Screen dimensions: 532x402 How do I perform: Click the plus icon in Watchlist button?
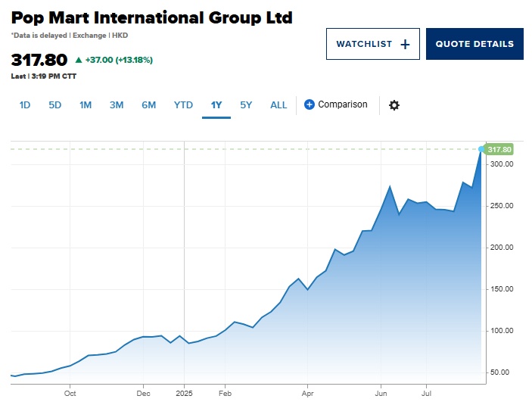[x=405, y=44]
